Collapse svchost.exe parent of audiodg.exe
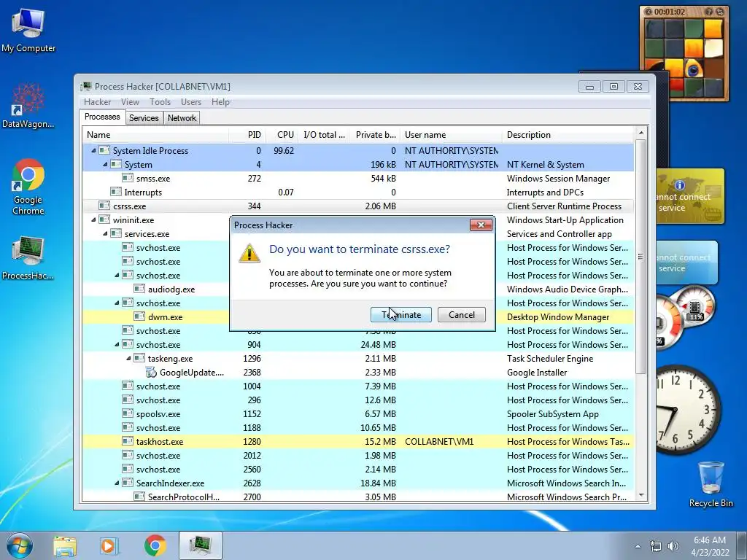 point(117,275)
